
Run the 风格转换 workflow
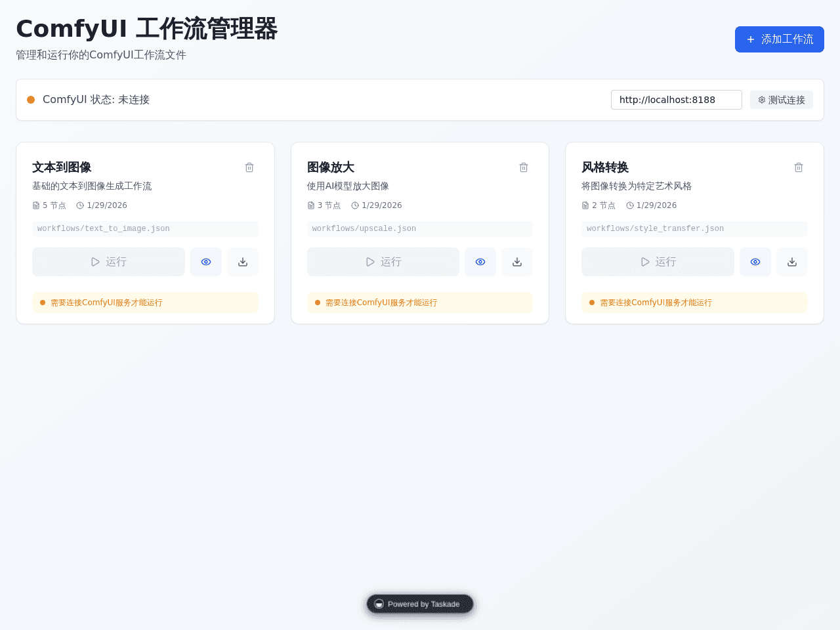658,262
